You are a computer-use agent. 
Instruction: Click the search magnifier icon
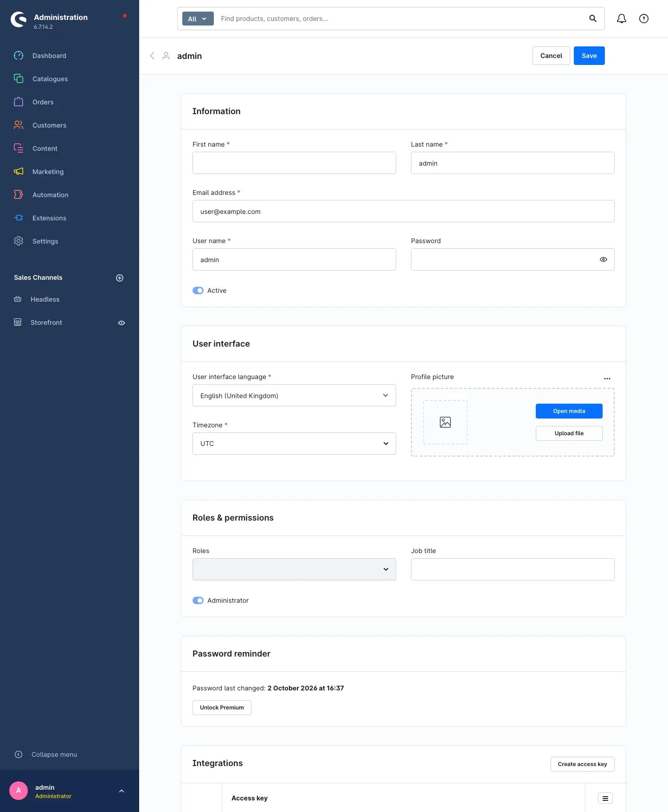pyautogui.click(x=593, y=19)
